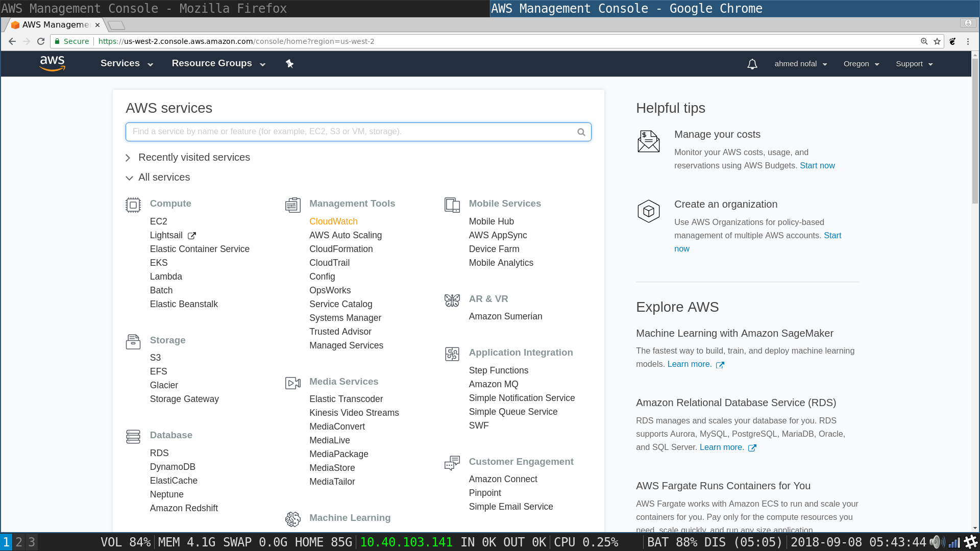Open the Oregon region dropdown
This screenshot has width=980, height=551.
861,64
